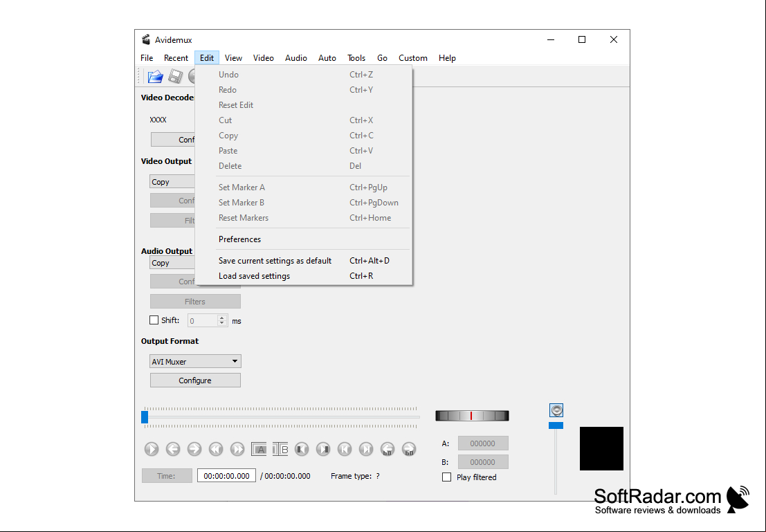766x532 pixels.
Task: Start playback with the Play button
Action: point(152,449)
